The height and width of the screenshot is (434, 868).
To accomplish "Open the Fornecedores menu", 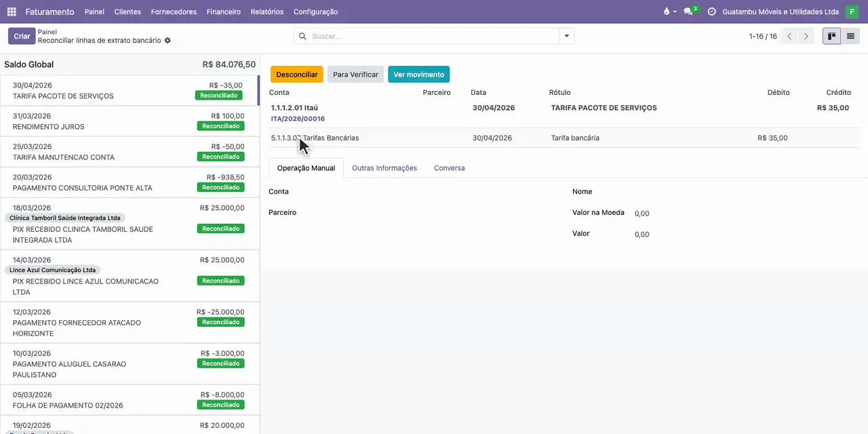I will point(174,12).
